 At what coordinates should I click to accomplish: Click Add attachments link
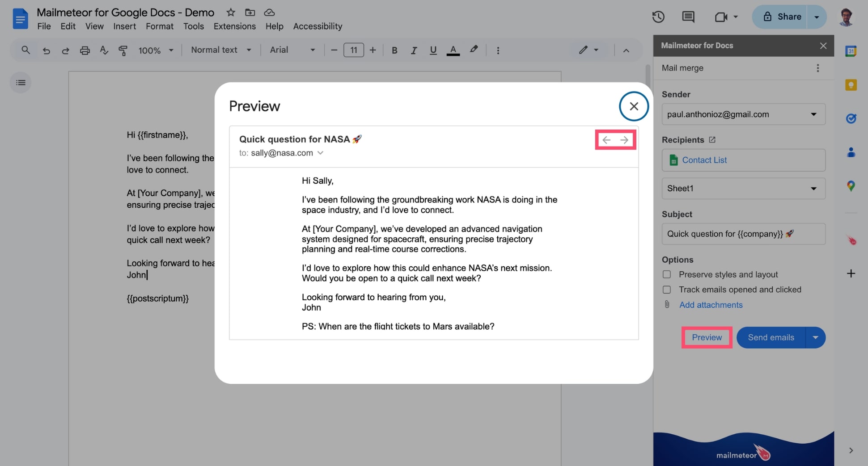pos(711,305)
